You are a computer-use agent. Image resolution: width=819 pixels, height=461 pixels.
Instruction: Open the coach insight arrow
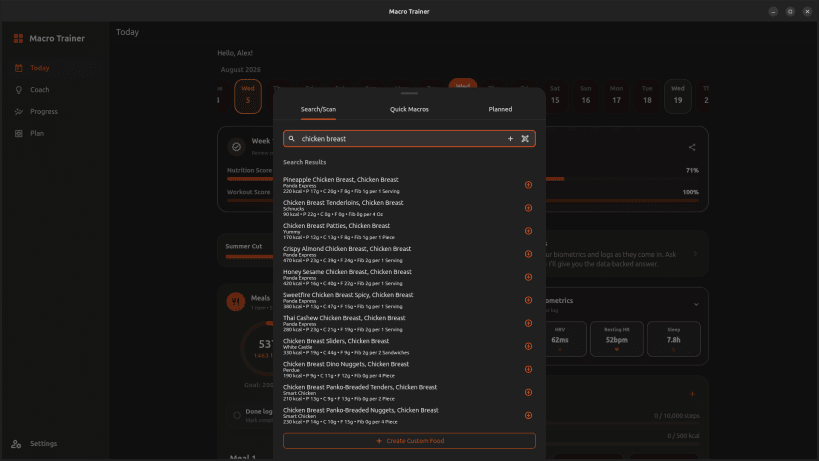click(x=695, y=254)
